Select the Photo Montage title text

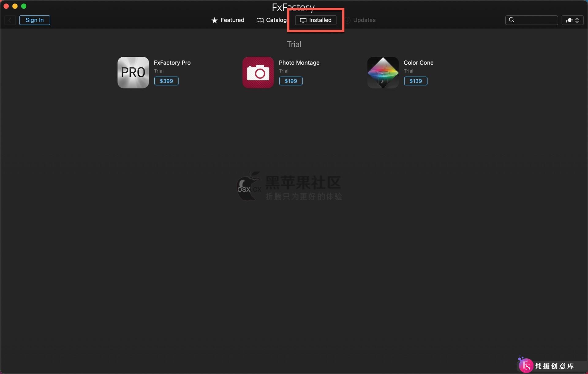point(299,63)
